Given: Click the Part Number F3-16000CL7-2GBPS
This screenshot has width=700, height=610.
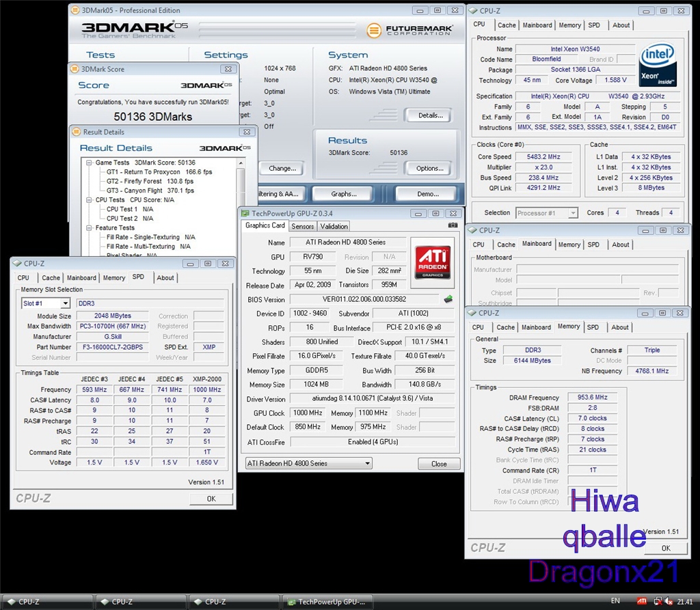Looking at the screenshot, I should pyautogui.click(x=113, y=347).
